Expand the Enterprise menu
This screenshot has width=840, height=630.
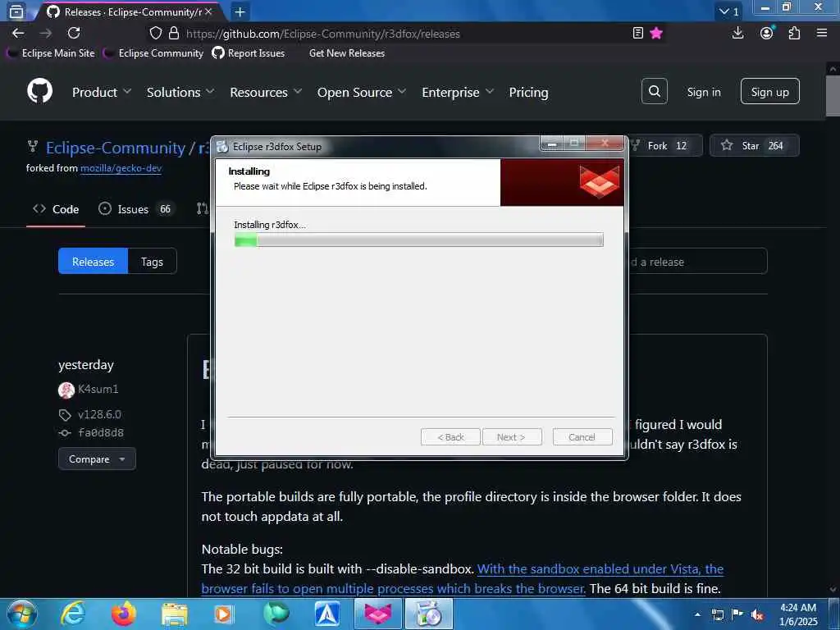pos(458,92)
